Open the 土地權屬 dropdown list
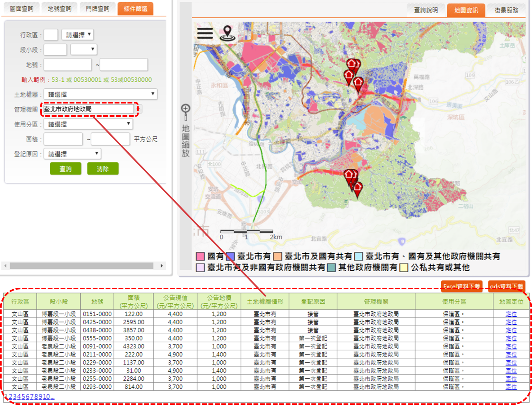 pyautogui.click(x=100, y=94)
